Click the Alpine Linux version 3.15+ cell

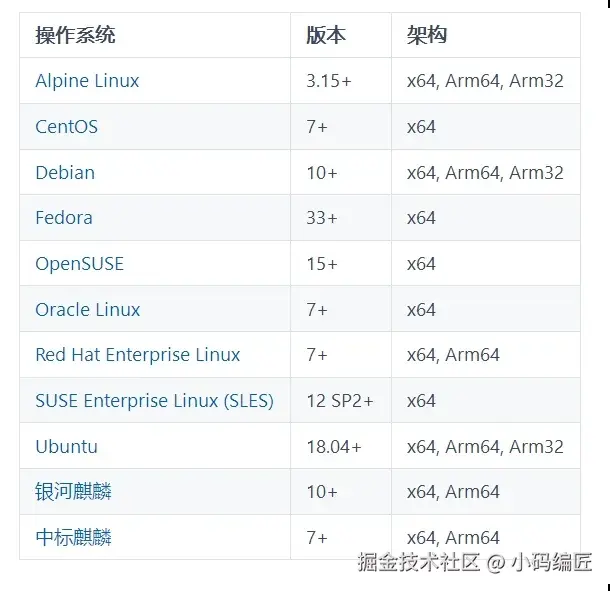coord(341,81)
